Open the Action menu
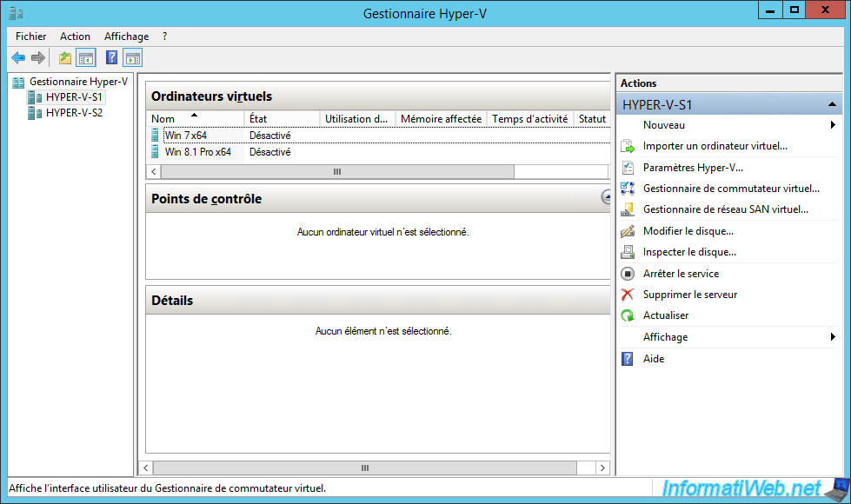851x504 pixels. (x=75, y=36)
